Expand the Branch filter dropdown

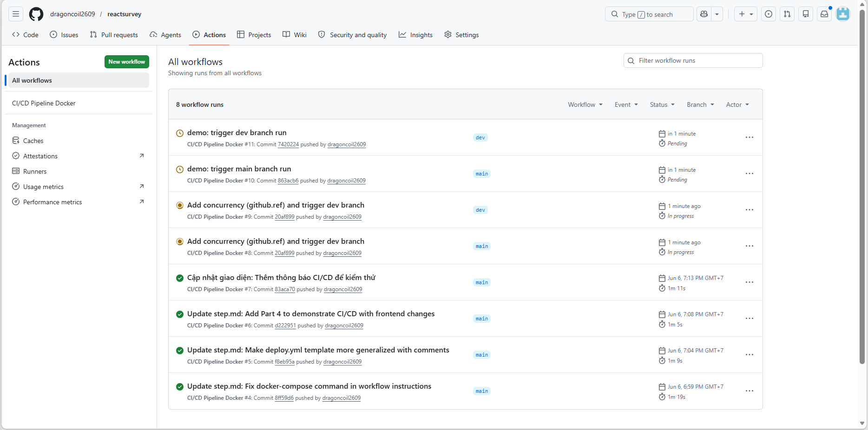click(700, 104)
